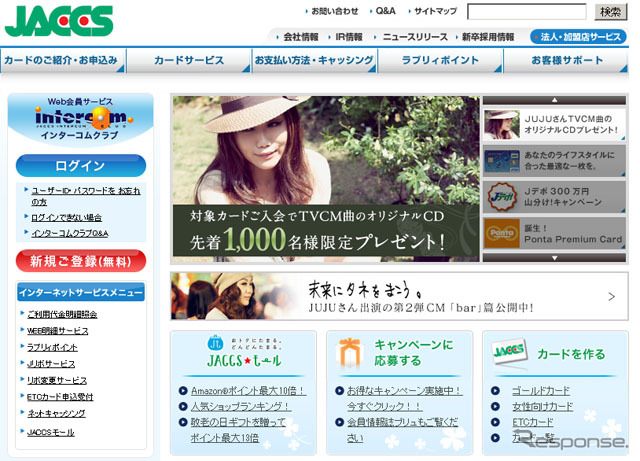Select Ponta Premium Card carousel item
Viewport: 640px width, 461px height.
point(554,233)
